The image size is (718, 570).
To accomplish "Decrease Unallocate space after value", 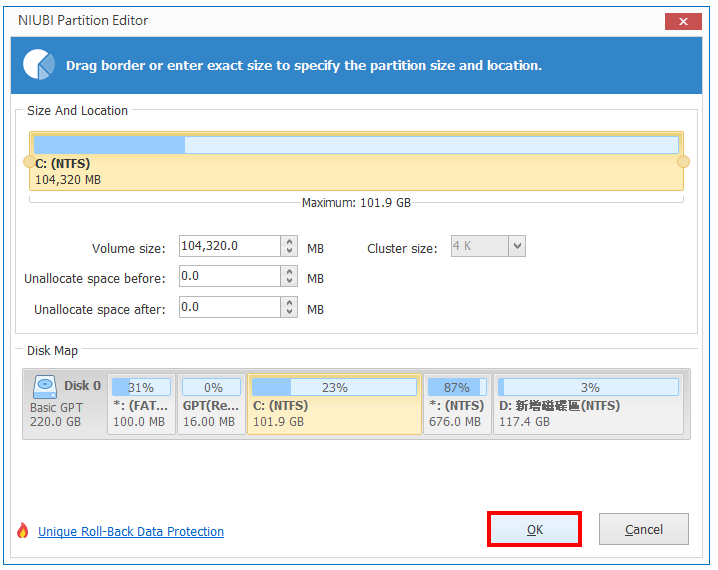I will [x=289, y=312].
